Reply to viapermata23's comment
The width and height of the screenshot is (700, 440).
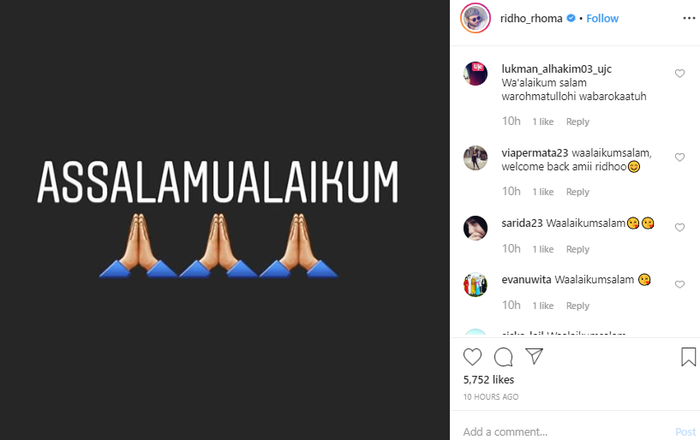(578, 192)
